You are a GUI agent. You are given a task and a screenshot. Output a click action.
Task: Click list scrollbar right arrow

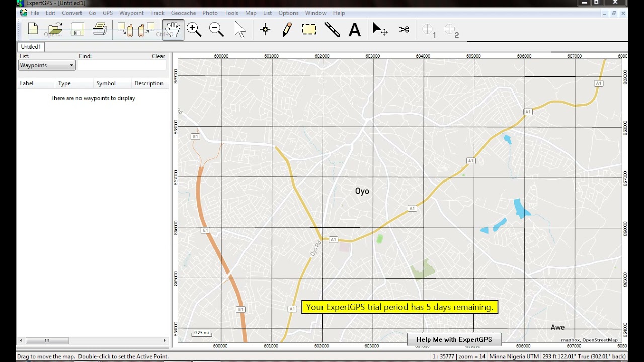click(164, 340)
